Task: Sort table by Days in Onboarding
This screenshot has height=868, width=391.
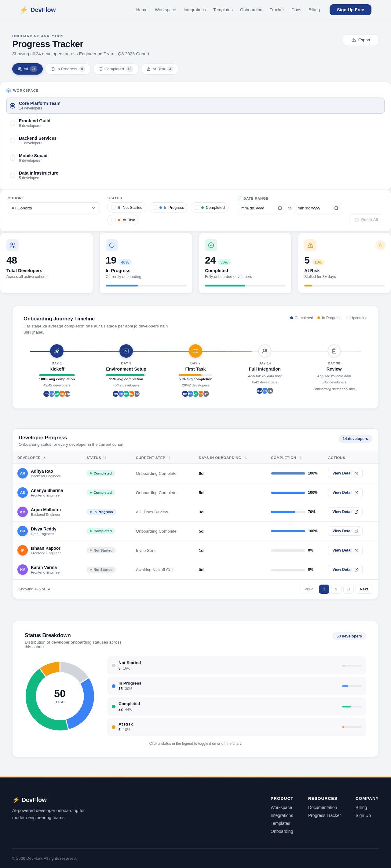Action: (223, 458)
